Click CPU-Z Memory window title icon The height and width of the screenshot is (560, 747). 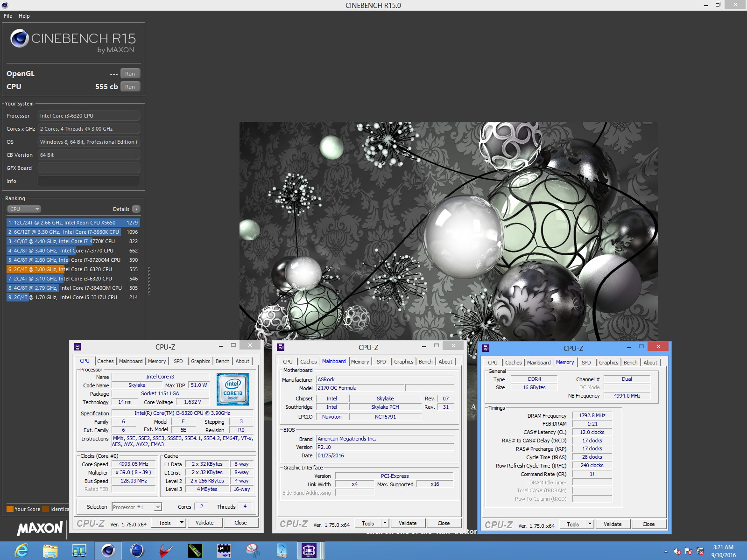tap(486, 348)
